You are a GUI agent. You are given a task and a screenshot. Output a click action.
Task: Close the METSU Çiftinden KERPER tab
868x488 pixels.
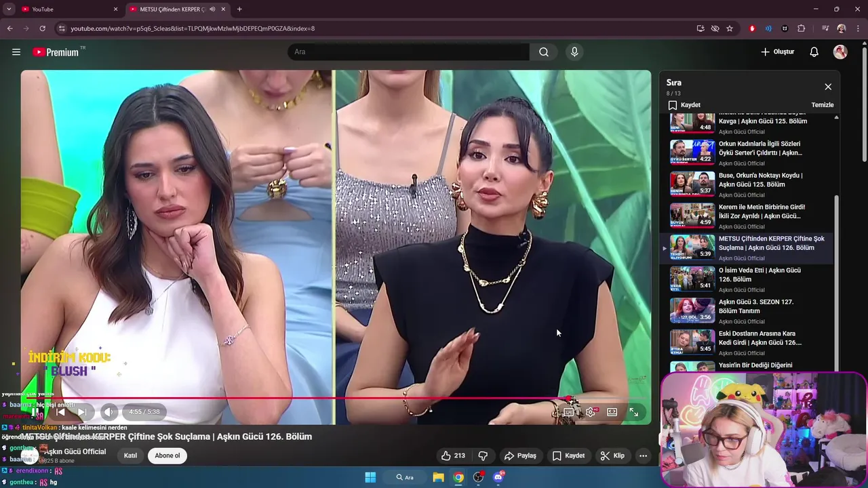(223, 9)
